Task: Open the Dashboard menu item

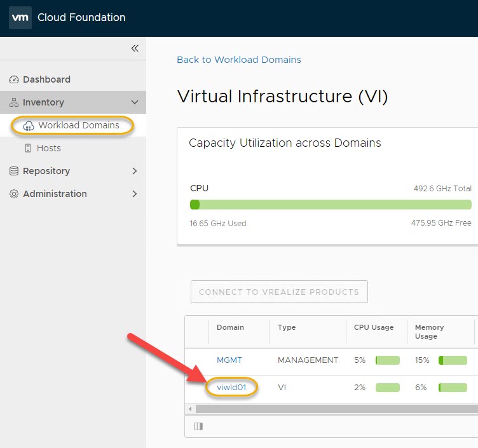Action: tap(46, 79)
